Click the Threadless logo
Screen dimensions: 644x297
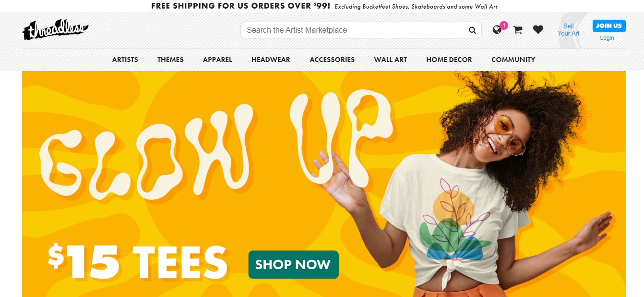point(55,30)
